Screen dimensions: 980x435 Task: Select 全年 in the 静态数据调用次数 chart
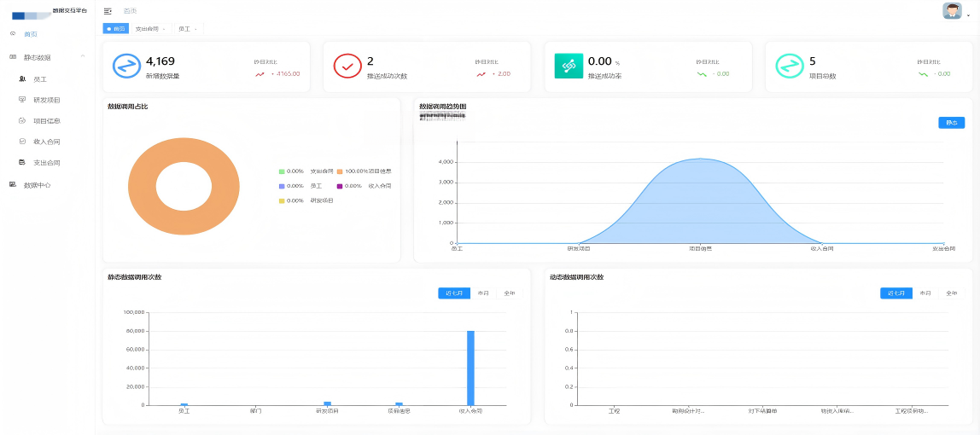[510, 293]
